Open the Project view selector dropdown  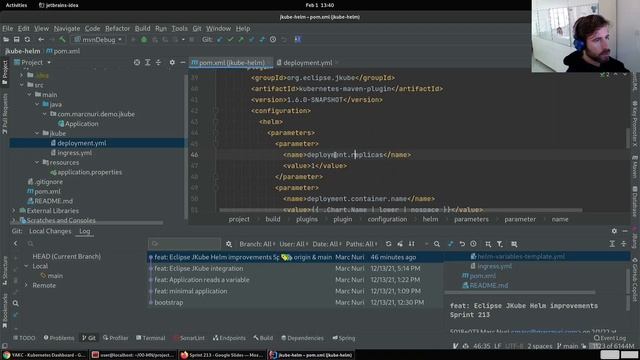click(33, 62)
